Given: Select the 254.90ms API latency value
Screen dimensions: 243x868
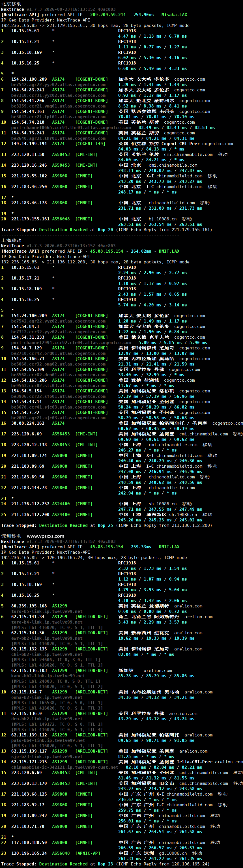Looking at the screenshot, I should point(144,14).
